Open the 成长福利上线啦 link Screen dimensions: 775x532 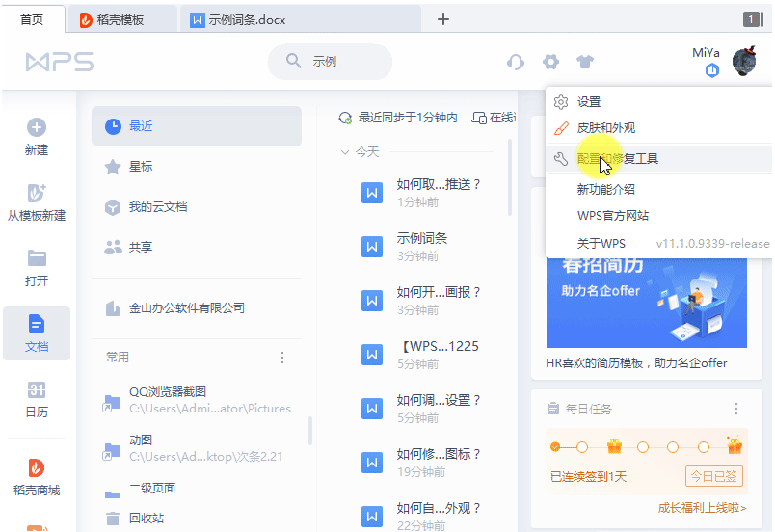[702, 508]
